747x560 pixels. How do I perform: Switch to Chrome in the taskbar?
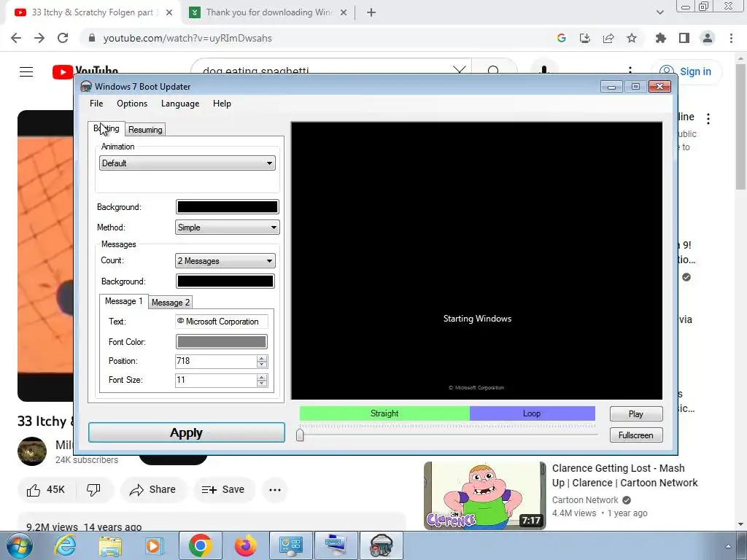tap(200, 545)
